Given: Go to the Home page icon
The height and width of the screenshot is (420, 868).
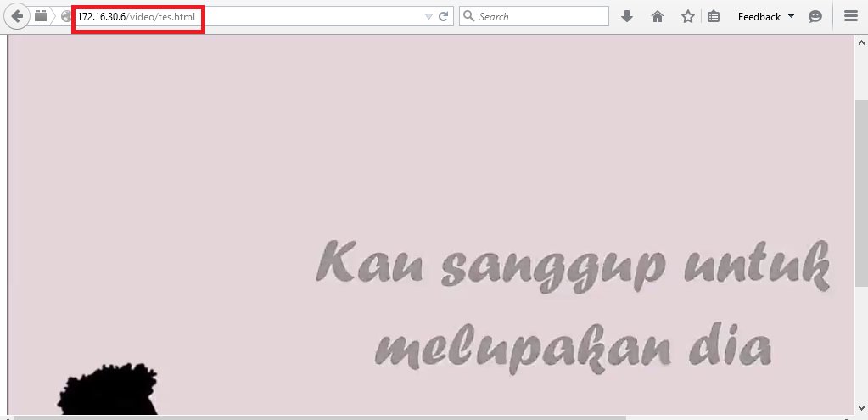Looking at the screenshot, I should point(657,17).
